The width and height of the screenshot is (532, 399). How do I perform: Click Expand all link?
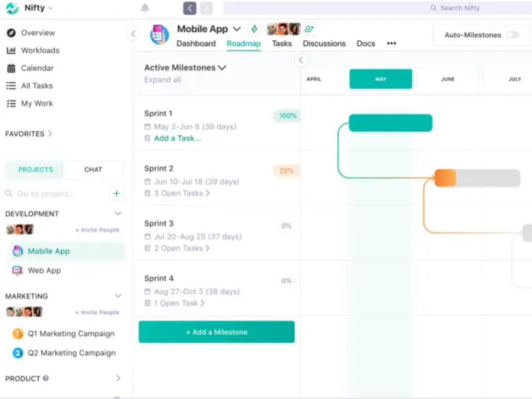163,80
